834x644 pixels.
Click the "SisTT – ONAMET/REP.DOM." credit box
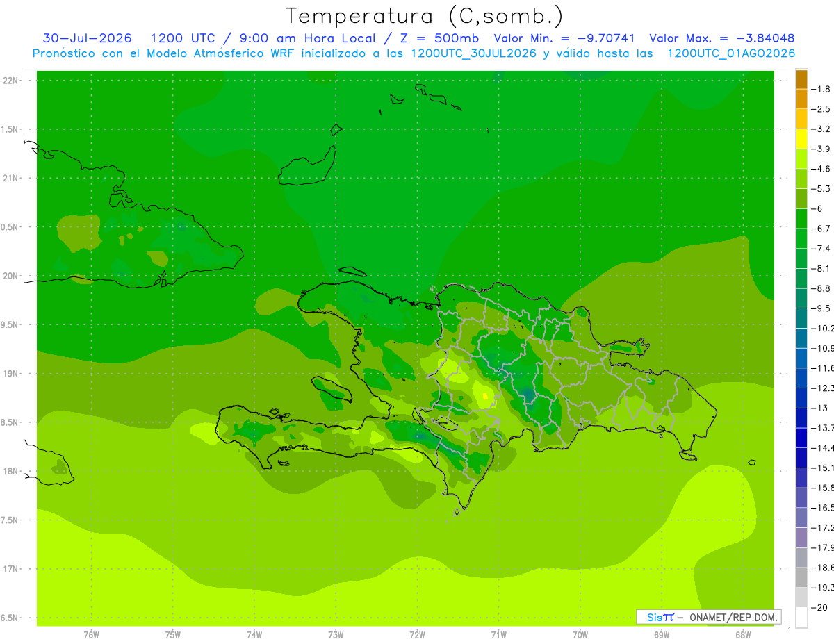(x=709, y=617)
